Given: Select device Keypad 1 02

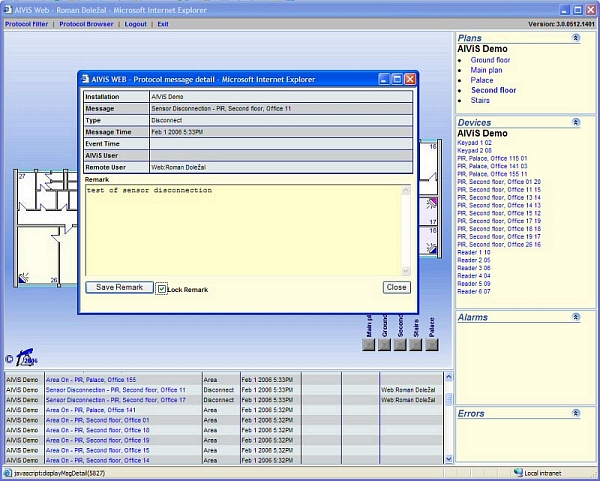Looking at the screenshot, I should (x=474, y=143).
